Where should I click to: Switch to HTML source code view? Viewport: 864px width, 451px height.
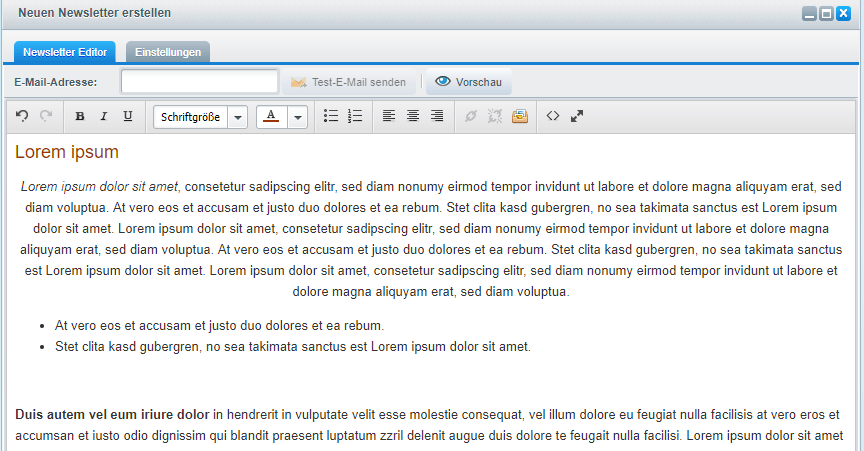[x=553, y=116]
